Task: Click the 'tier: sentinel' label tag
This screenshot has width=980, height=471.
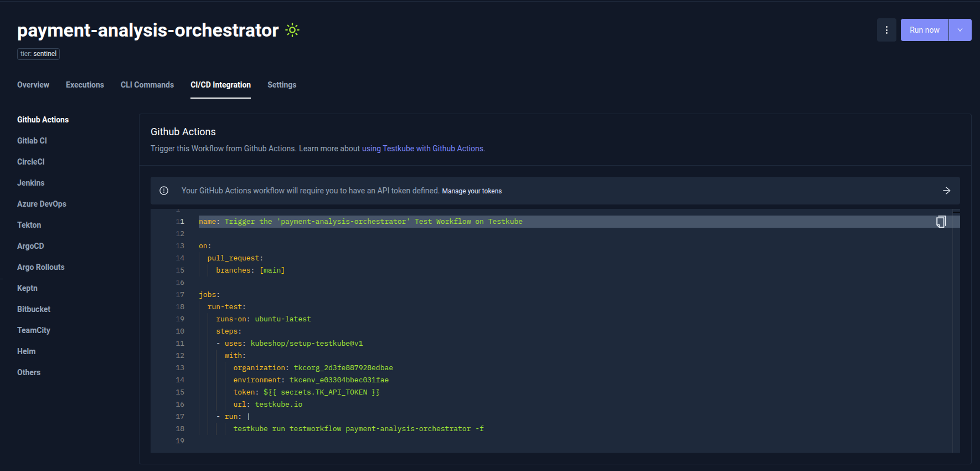Action: (38, 54)
